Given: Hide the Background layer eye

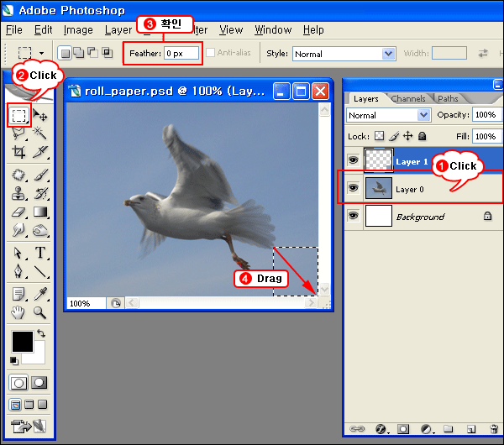Looking at the screenshot, I should tap(354, 215).
